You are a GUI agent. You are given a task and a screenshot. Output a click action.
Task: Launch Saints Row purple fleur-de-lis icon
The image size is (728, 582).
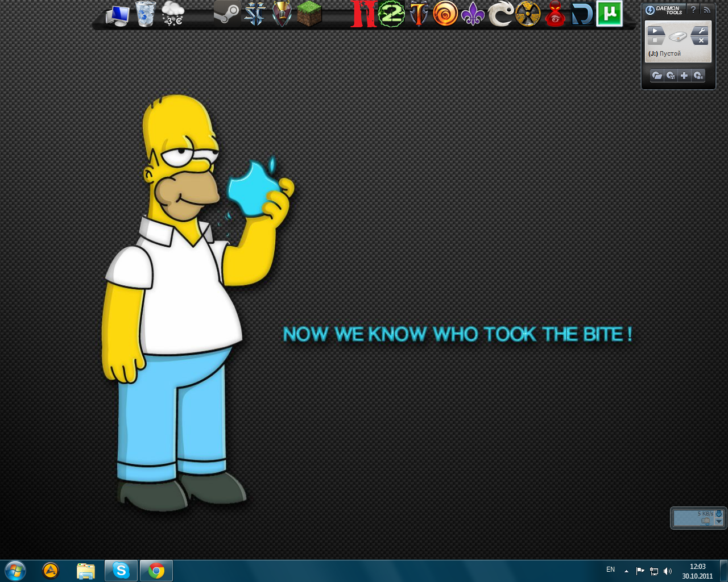473,14
